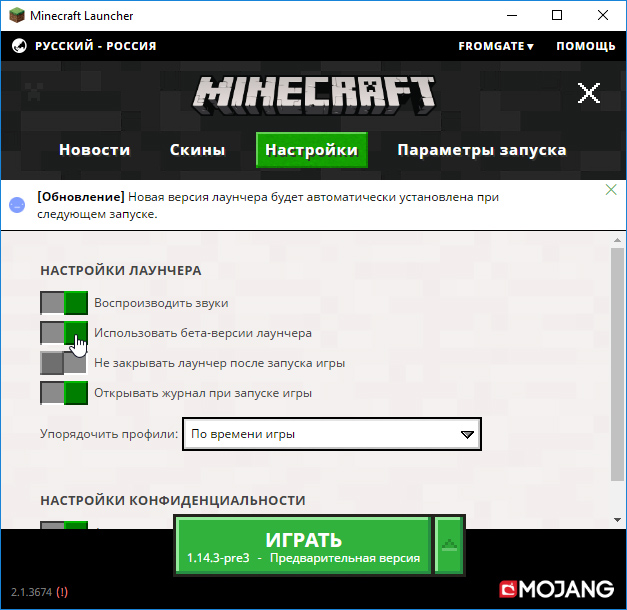Click the vertical scrollbar of settings
The width and height of the screenshot is (627, 610).
pos(618,360)
